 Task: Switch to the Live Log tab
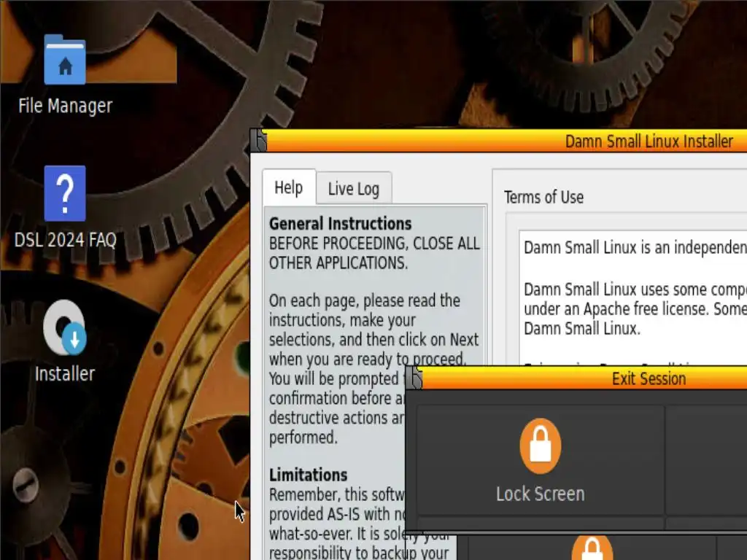point(354,189)
